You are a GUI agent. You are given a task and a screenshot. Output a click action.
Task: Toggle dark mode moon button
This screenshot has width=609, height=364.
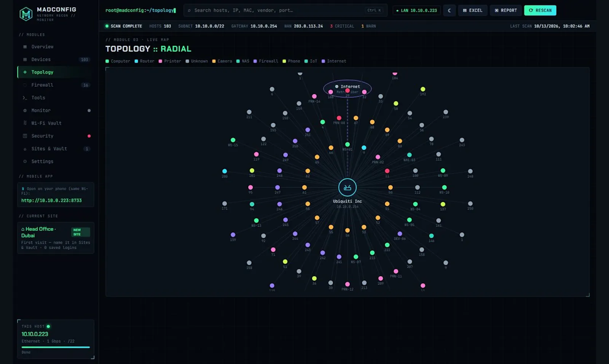click(x=450, y=10)
